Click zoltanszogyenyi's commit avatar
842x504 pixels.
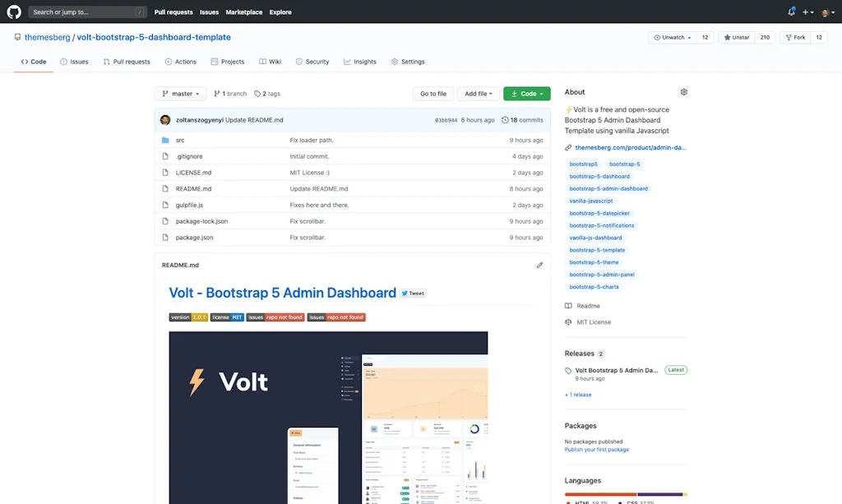click(165, 120)
